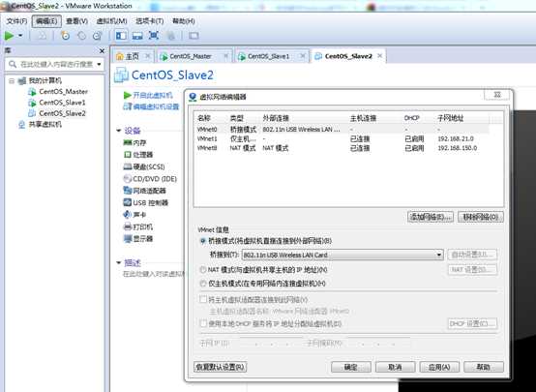Click the 应用(A) button

point(439,367)
